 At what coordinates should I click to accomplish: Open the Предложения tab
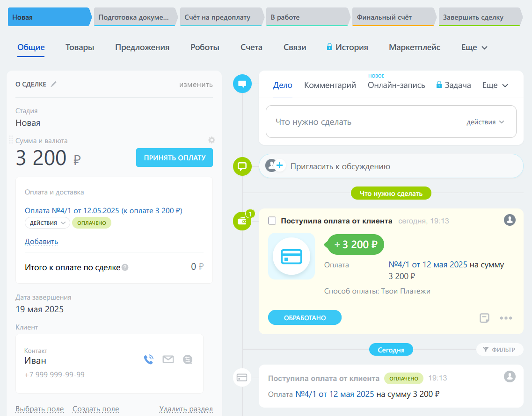click(142, 48)
